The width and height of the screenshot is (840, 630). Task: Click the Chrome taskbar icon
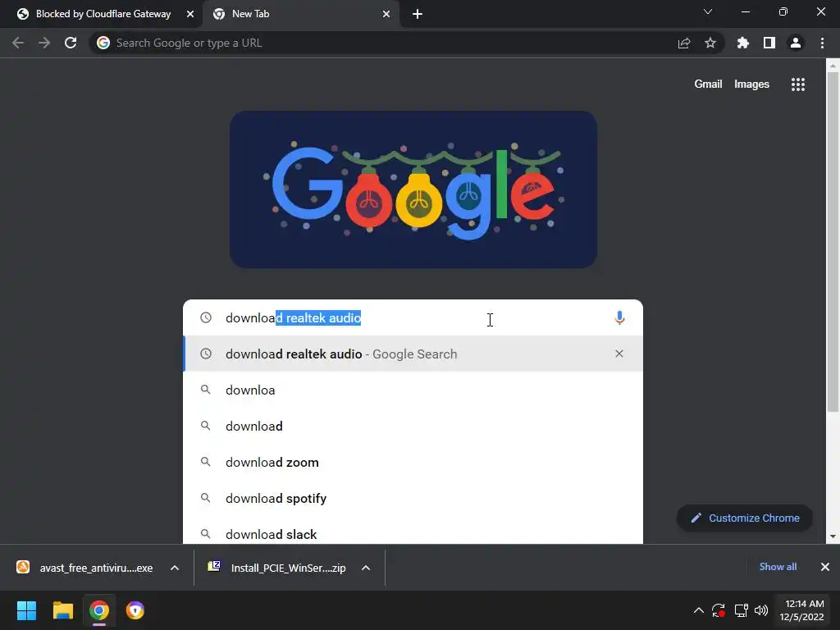pos(99,610)
